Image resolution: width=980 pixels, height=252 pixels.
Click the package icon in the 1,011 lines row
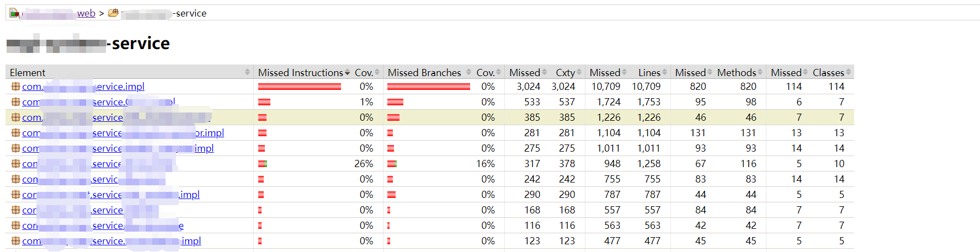15,148
